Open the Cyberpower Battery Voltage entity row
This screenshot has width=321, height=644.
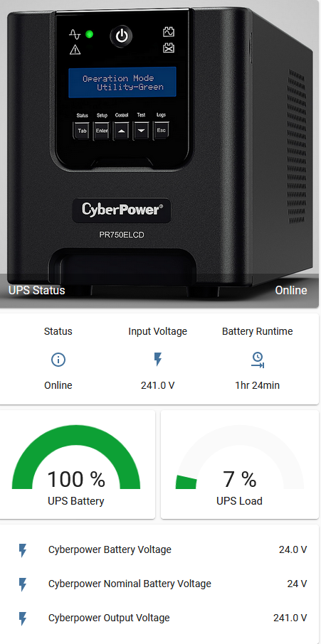159,550
